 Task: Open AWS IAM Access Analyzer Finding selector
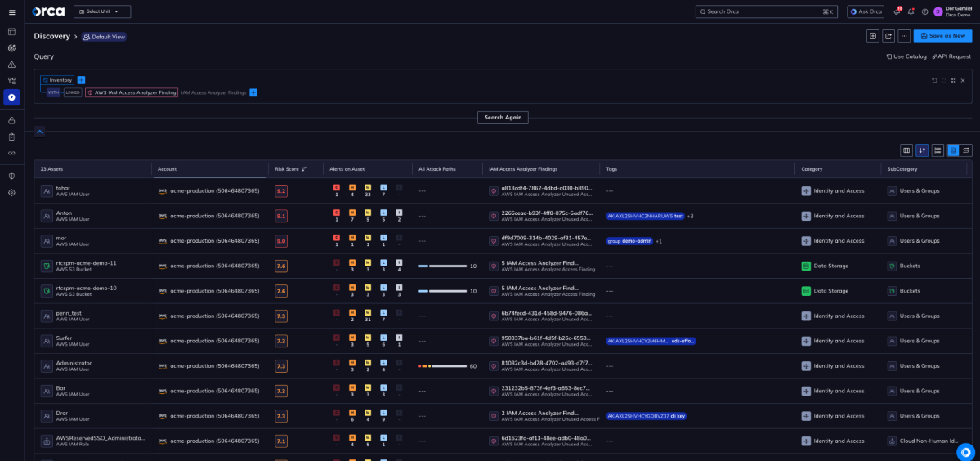tap(132, 92)
